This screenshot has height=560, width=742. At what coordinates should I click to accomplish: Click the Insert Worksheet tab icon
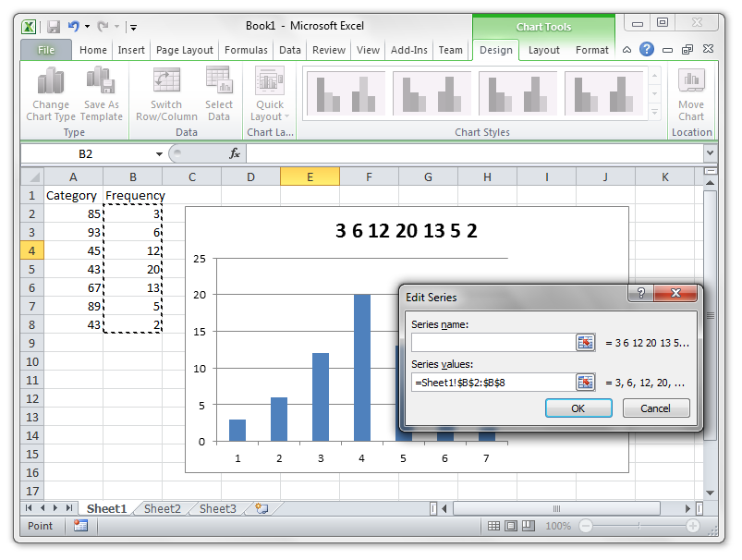[262, 508]
